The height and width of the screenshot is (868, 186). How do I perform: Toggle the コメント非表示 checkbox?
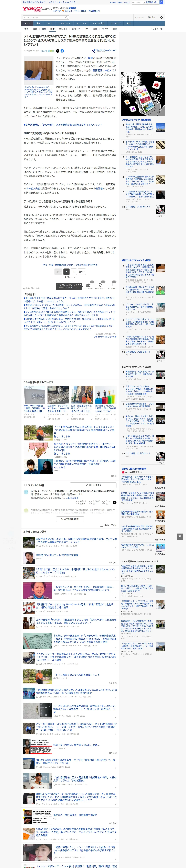[102, 525]
